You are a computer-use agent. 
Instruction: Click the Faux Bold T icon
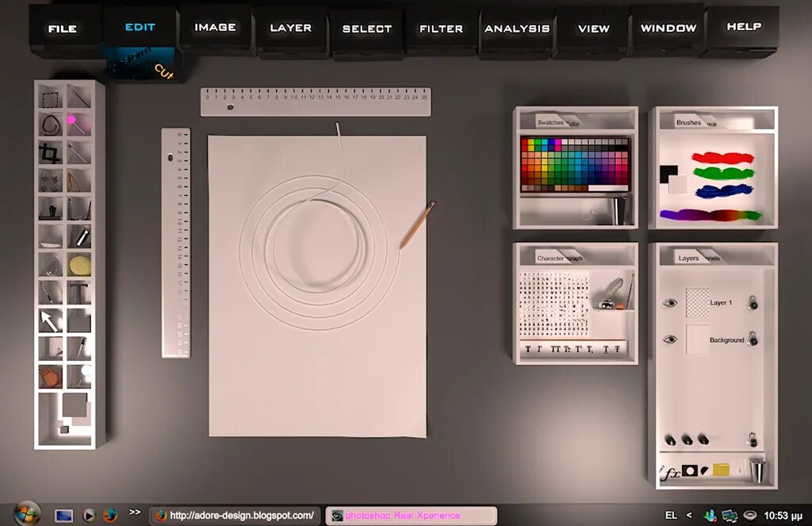[527, 349]
